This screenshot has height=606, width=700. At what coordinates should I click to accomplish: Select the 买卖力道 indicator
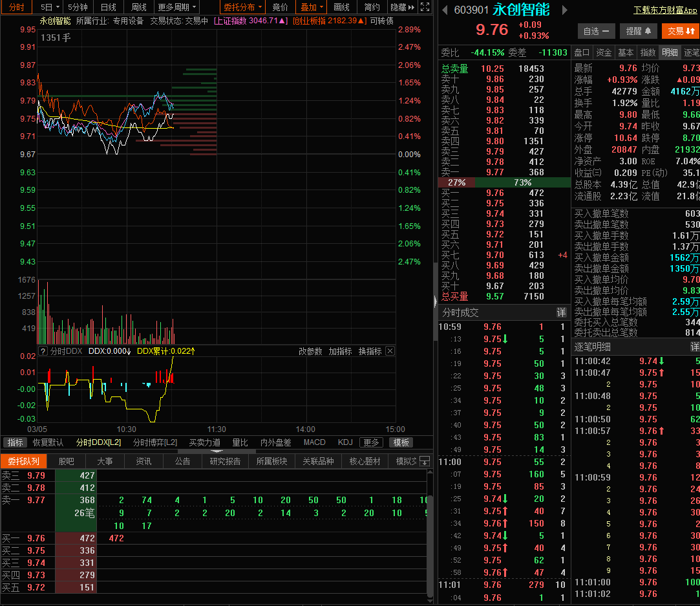click(x=204, y=442)
